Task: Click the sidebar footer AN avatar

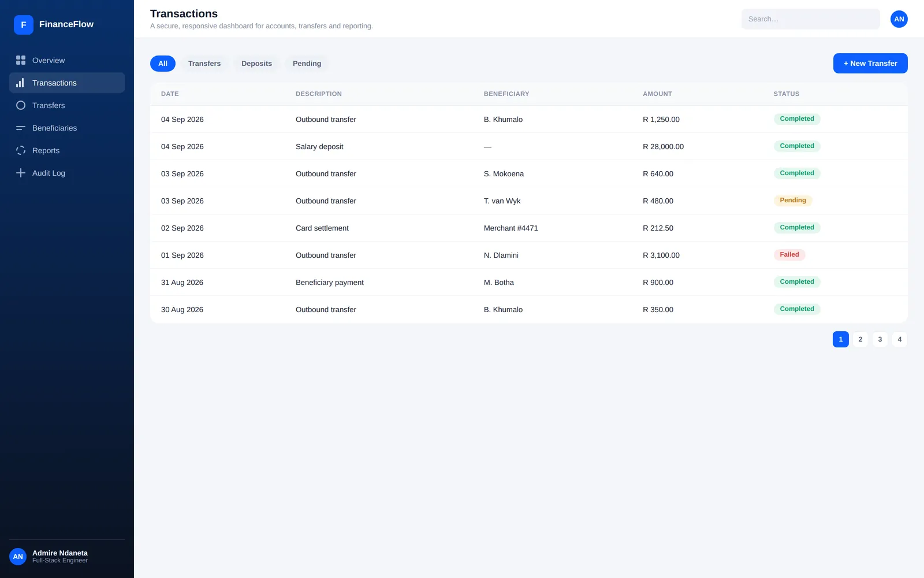Action: (x=18, y=557)
